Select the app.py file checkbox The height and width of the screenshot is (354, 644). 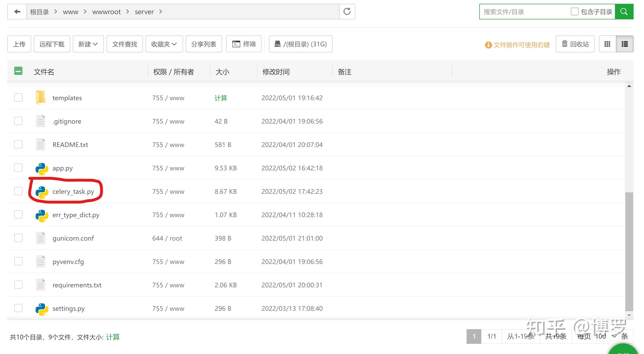[x=18, y=168]
